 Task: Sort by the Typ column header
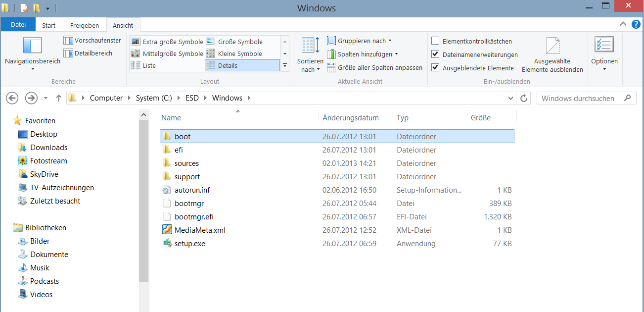click(x=430, y=118)
